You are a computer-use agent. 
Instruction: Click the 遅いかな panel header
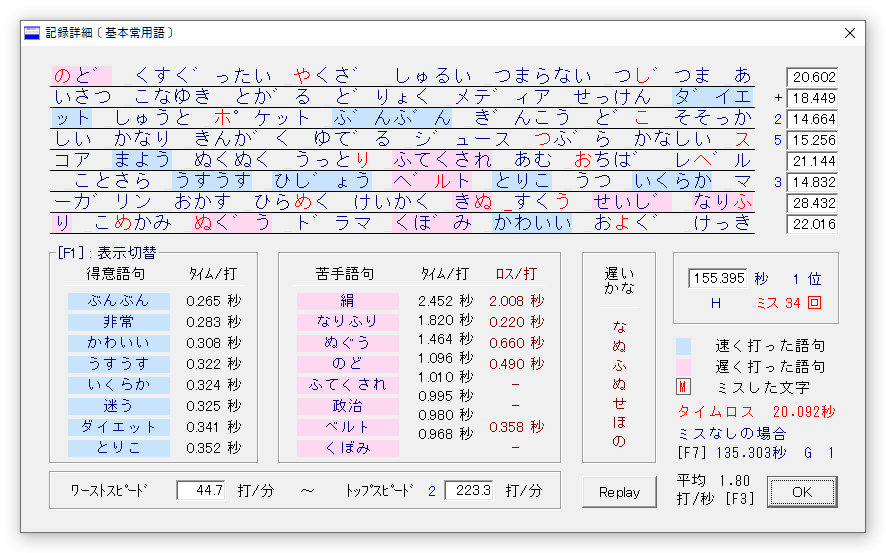[619, 281]
